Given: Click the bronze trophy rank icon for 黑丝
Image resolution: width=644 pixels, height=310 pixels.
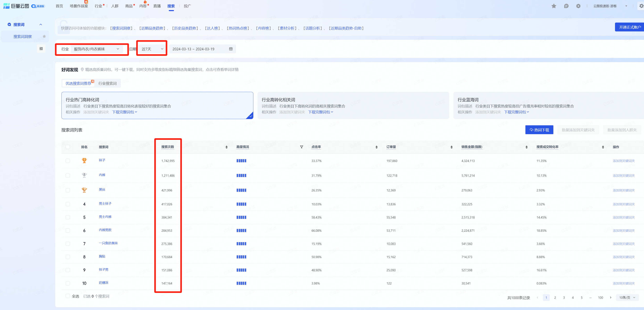Looking at the screenshot, I should pos(84,190).
